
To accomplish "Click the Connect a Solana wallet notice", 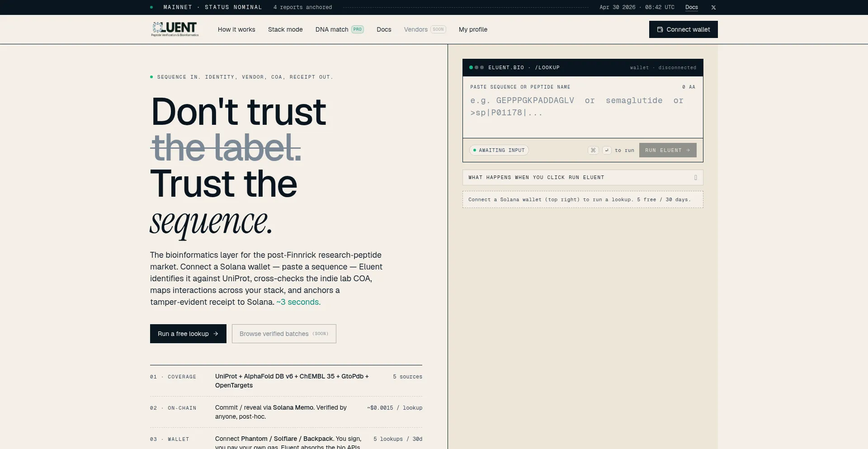I will pos(583,199).
